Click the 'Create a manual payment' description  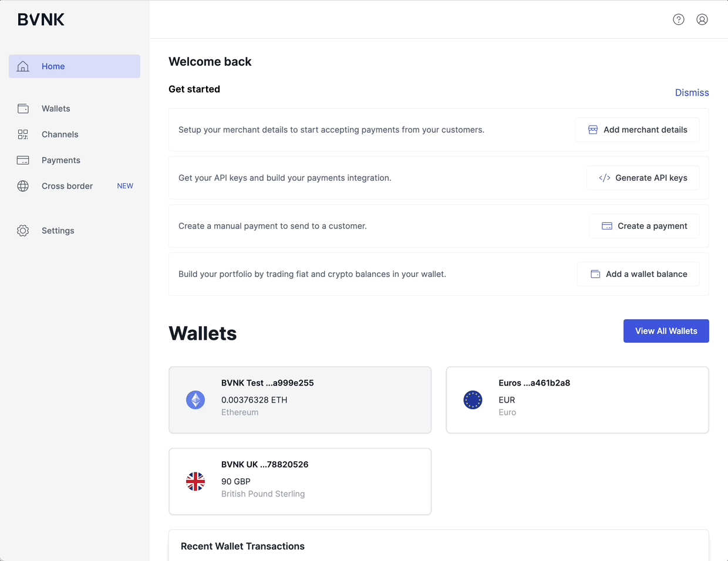pos(272,226)
